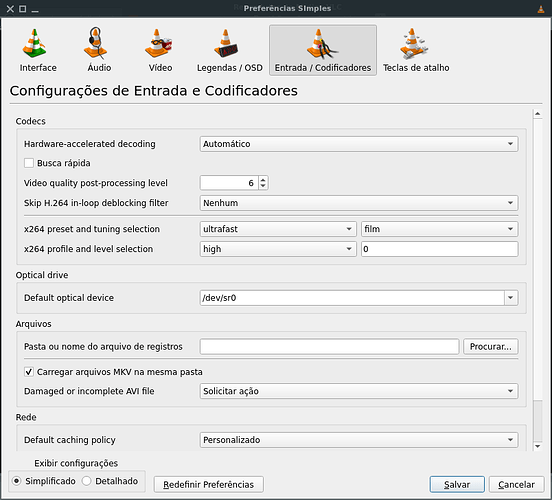The width and height of the screenshot is (552, 500).
Task: Open the Skip H.264 deblocking filter dropdown
Action: [x=359, y=203]
